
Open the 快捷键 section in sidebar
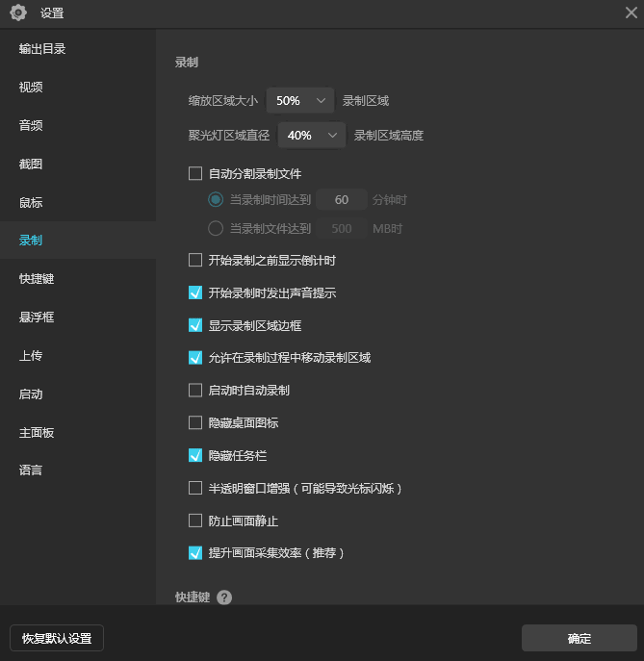pos(37,278)
